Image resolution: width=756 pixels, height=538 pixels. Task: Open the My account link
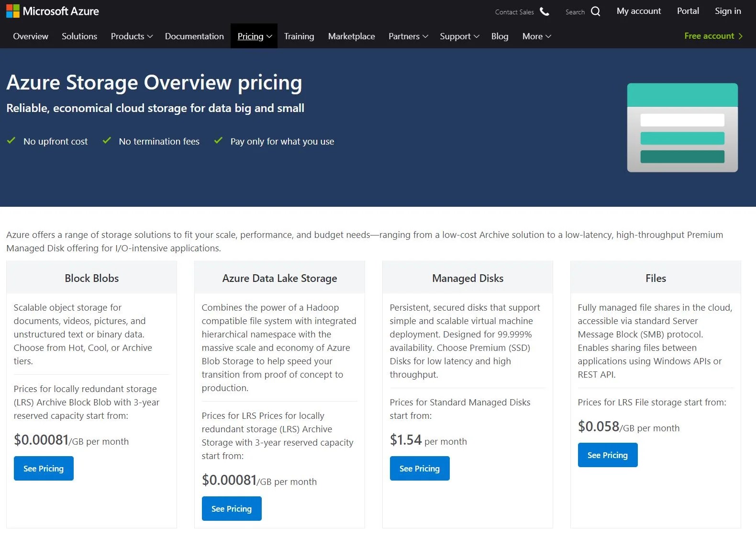(x=639, y=11)
